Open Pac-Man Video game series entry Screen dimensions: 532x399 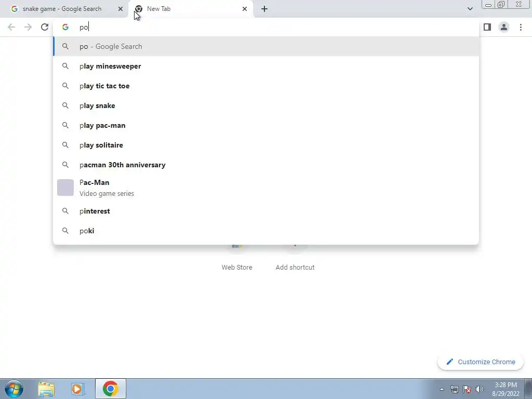pos(266,188)
